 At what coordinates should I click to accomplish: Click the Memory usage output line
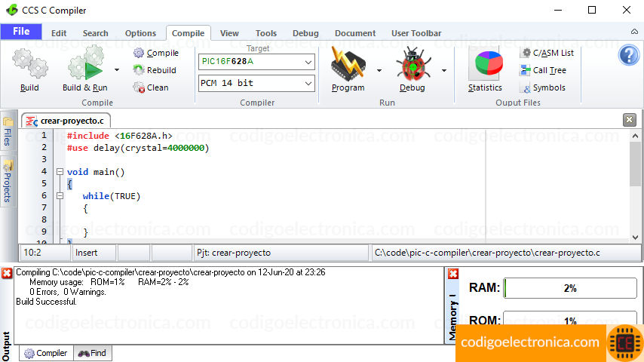109,282
